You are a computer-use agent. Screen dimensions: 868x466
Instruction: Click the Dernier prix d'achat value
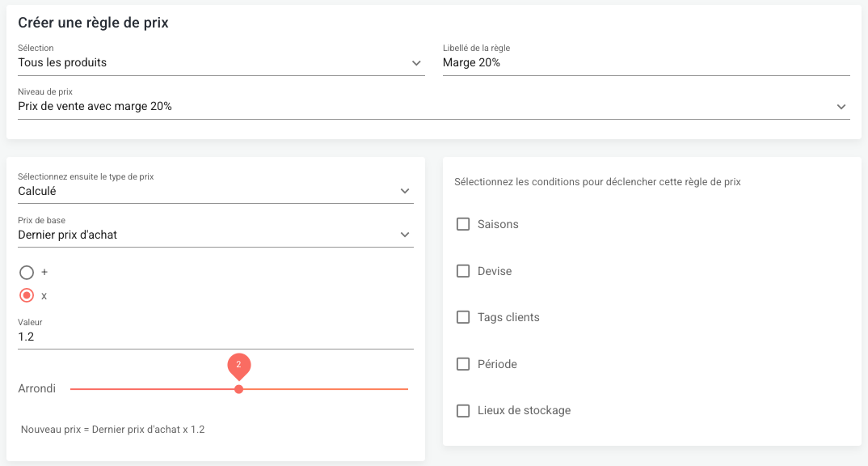pos(68,235)
